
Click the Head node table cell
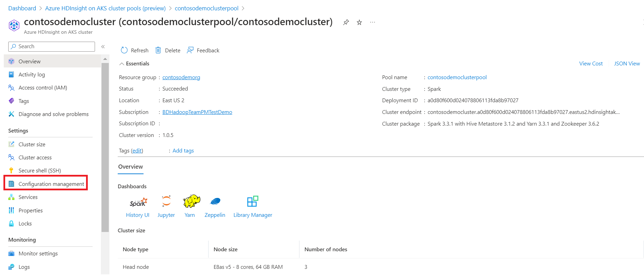tap(136, 267)
